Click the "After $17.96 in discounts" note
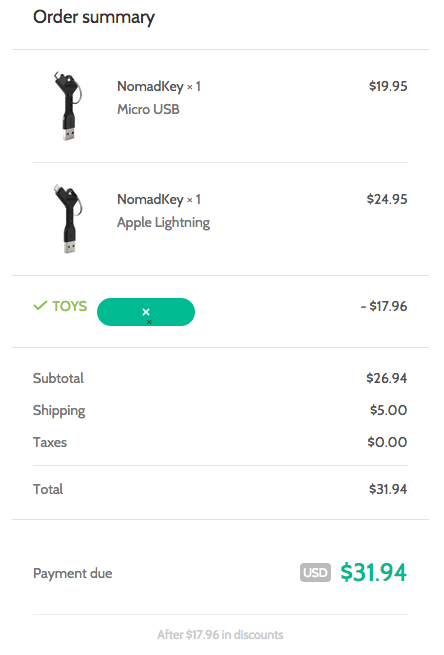Viewport: 444px width, 655px height. pos(220,635)
